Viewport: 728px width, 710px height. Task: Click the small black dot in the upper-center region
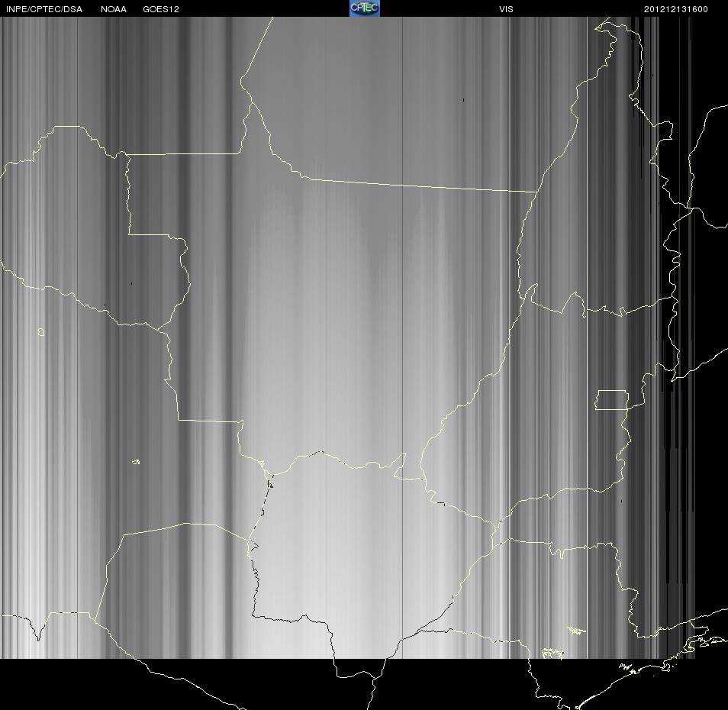[x=463, y=100]
